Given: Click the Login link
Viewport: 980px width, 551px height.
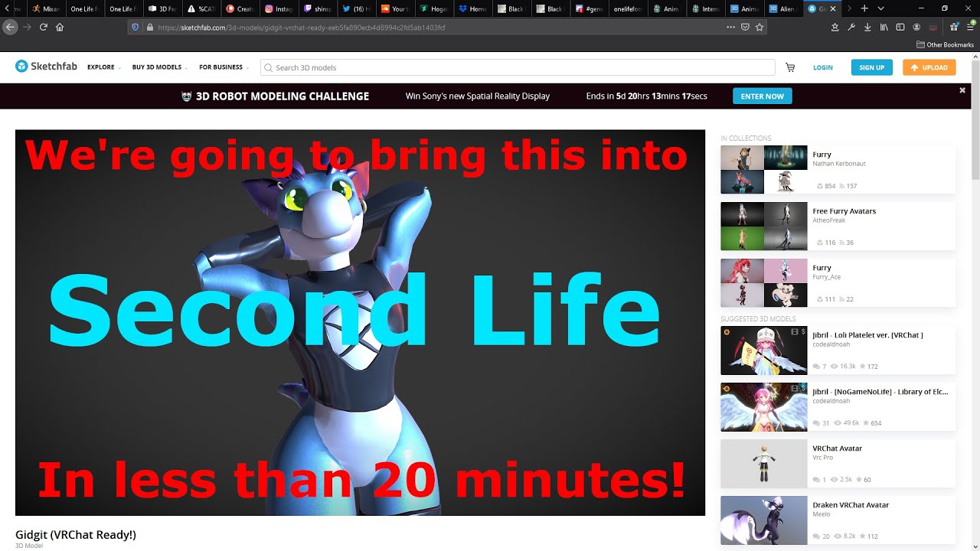Looking at the screenshot, I should click(823, 67).
